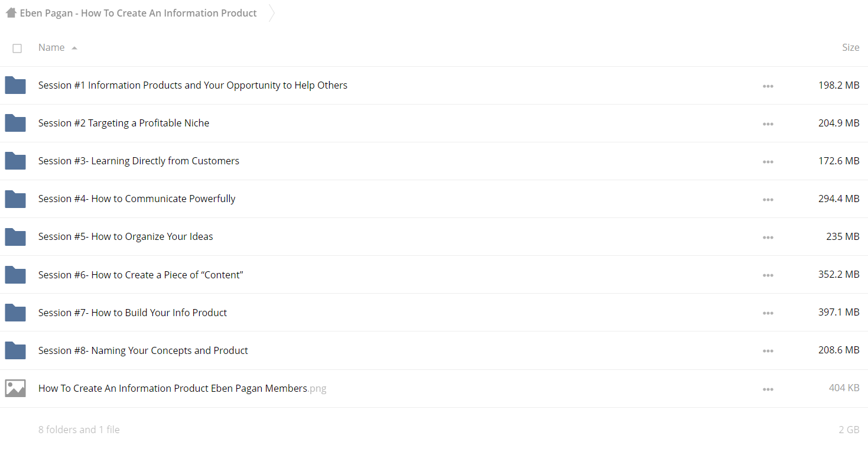Toggle the sort arrow next to Name

click(x=74, y=48)
